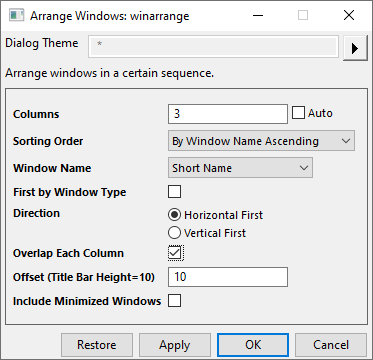Screen dimensions: 373x360
Task: Click the Offset value input field
Action: tap(228, 277)
